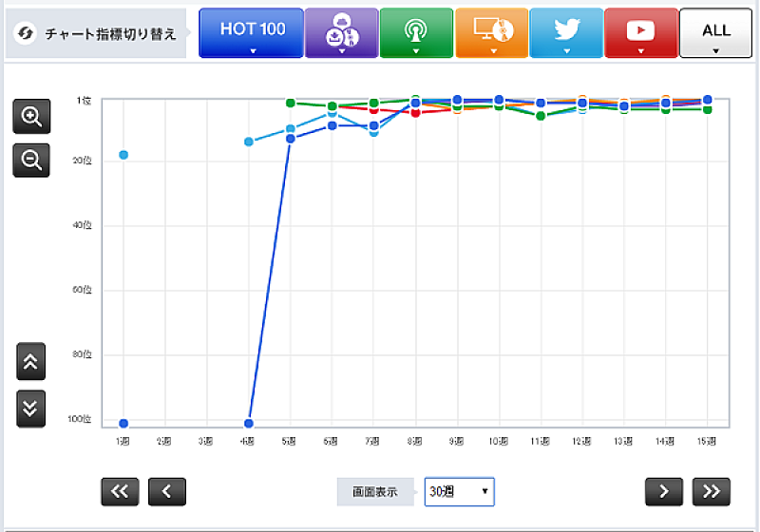Show ALL chart metrics
760x532 pixels.
pyautogui.click(x=715, y=33)
